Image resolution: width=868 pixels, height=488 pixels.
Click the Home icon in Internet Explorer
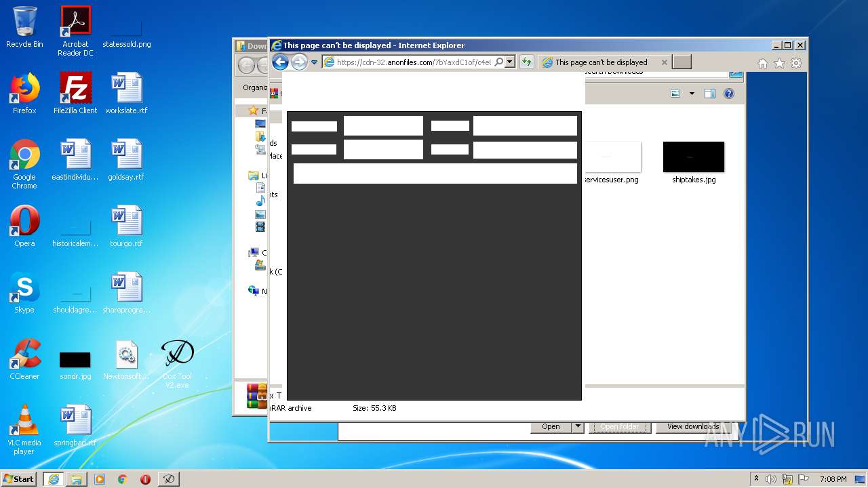coord(763,63)
